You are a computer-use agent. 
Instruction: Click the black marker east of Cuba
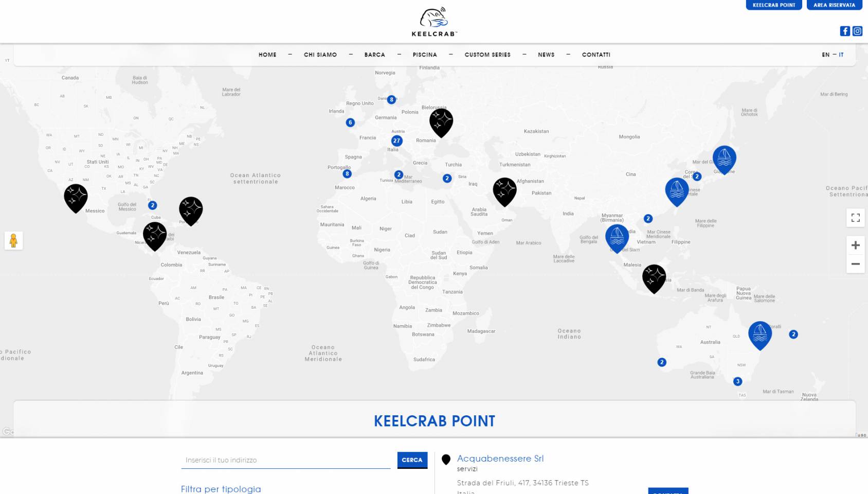click(x=191, y=211)
